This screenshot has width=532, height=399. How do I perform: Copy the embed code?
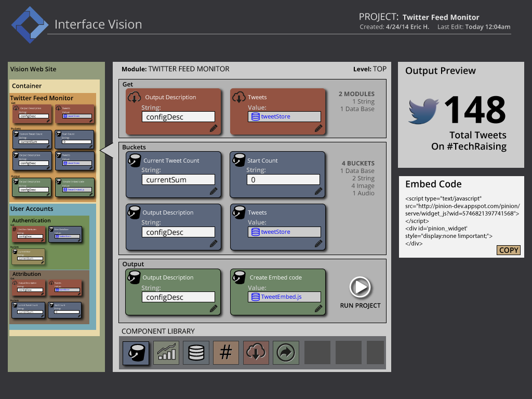509,250
